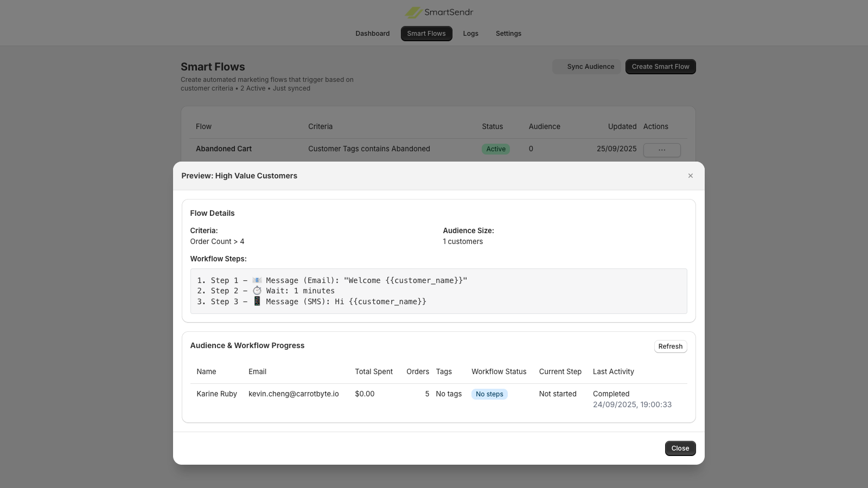This screenshot has width=868, height=488.
Task: Click the Criteria label in Flow Details
Action: [204, 230]
